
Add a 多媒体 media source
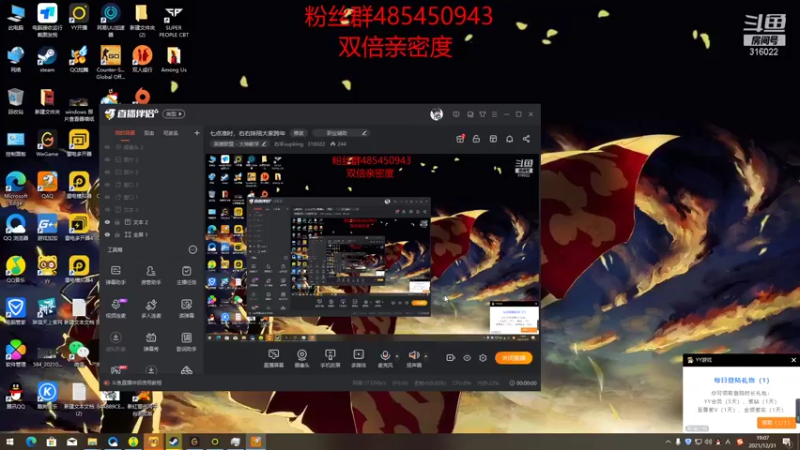click(359, 358)
